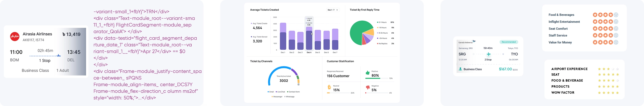Click the Live Chat legend entry
This screenshot has height=106, width=644.
point(280,92)
